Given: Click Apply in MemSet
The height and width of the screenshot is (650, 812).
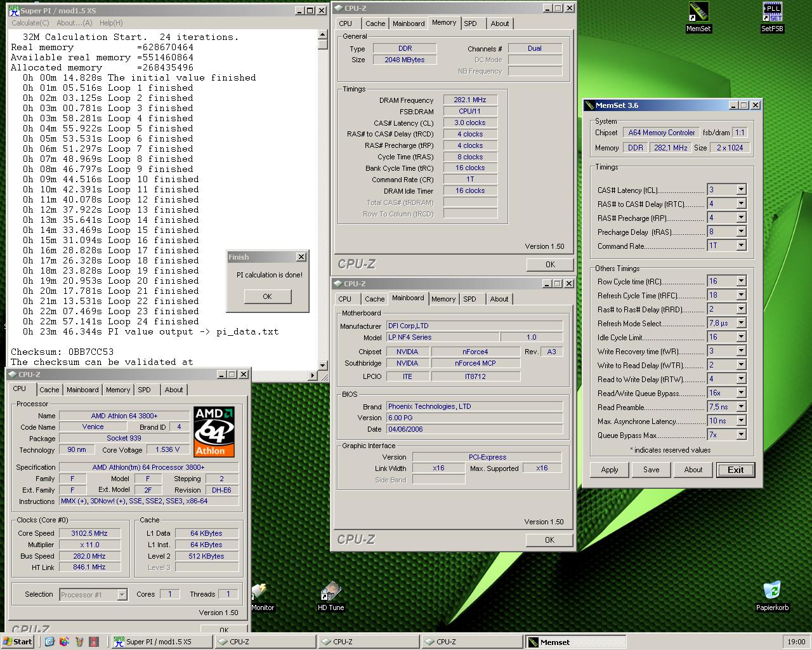Looking at the screenshot, I should [610, 470].
